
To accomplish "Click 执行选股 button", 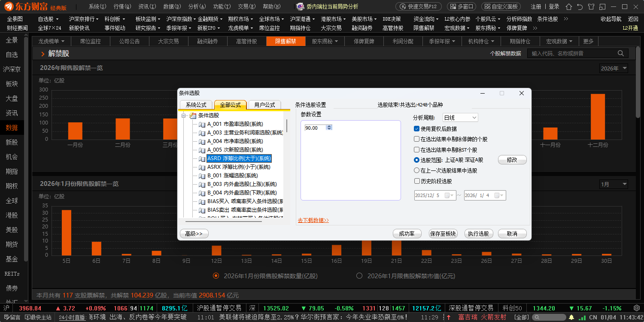I will point(479,234).
